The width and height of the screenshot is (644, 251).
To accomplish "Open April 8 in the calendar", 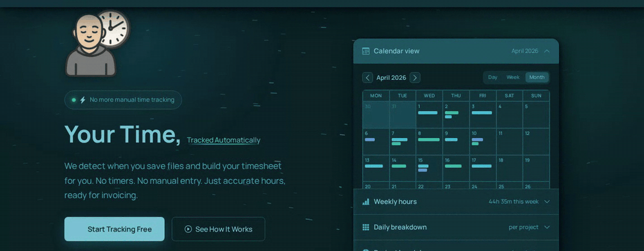I will pos(429,141).
